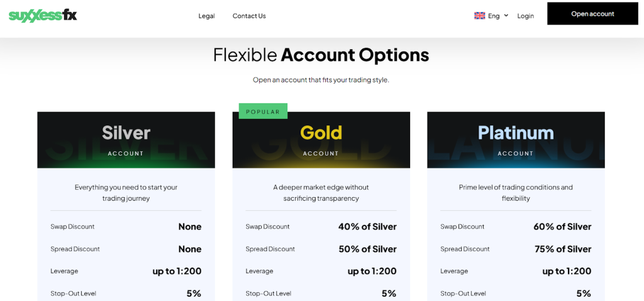Open the Legal menu item
The height and width of the screenshot is (301, 644).
click(206, 16)
